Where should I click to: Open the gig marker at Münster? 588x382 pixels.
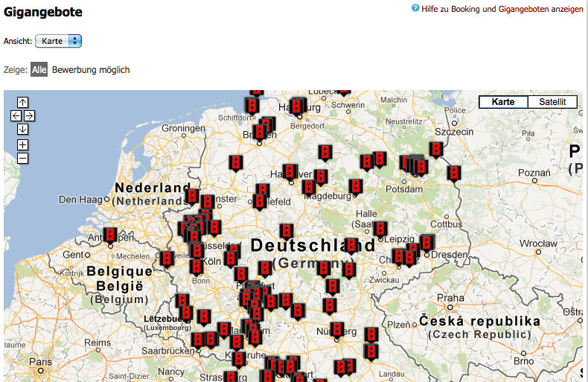pyautogui.click(x=207, y=203)
